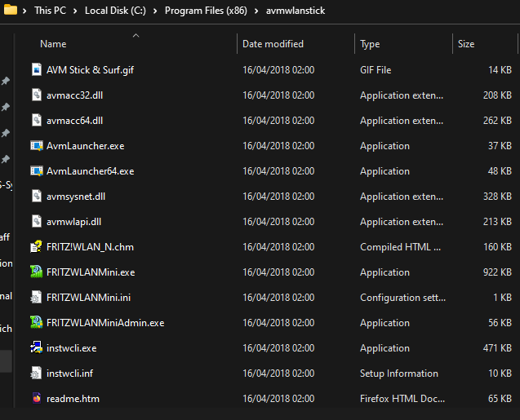The height and width of the screenshot is (420, 520).
Task: Click Setup Information type cell
Action: [399, 374]
